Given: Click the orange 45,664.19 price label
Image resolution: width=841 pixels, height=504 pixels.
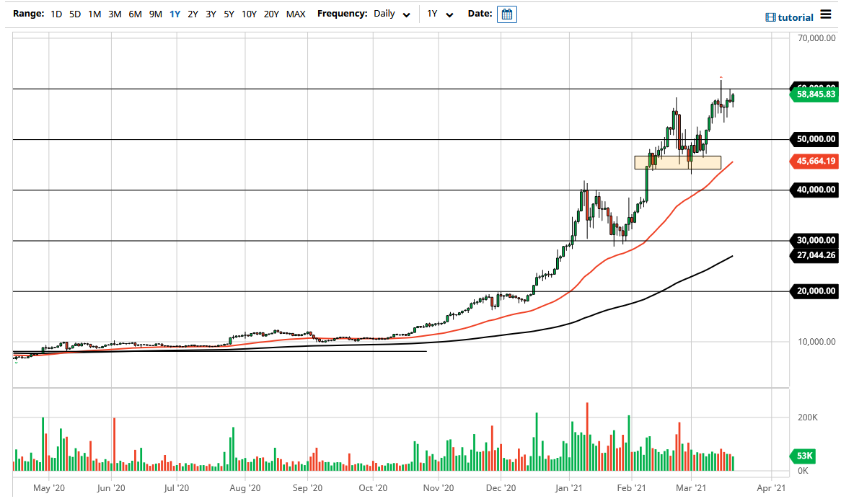Looking at the screenshot, I should [814, 162].
